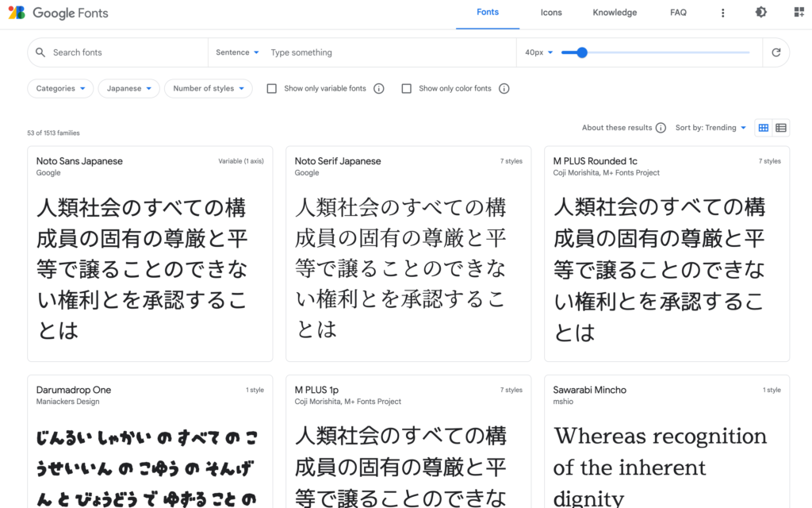Click '1 style' on Sawarabi Mincho card

tap(772, 390)
